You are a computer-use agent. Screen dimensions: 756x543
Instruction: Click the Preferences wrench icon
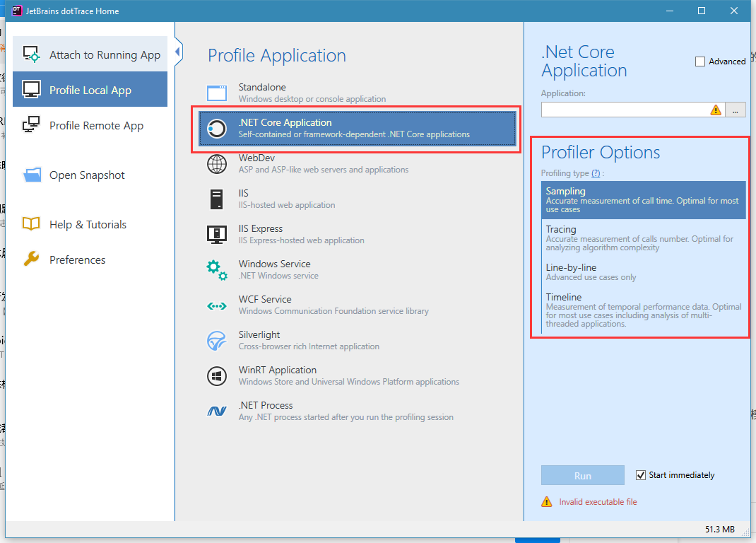tap(31, 259)
